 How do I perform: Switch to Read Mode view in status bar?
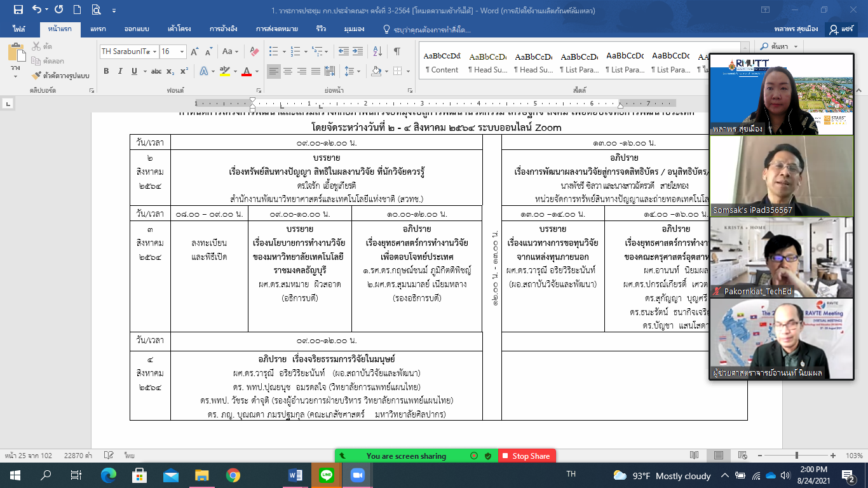(x=695, y=456)
